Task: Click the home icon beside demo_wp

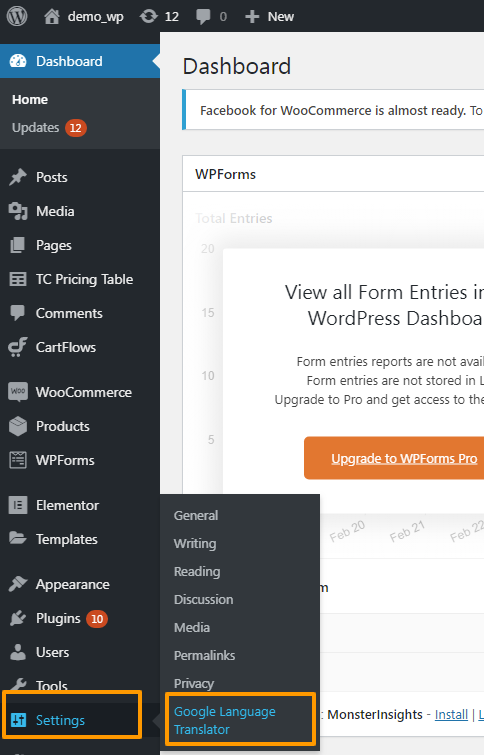Action: click(x=52, y=16)
